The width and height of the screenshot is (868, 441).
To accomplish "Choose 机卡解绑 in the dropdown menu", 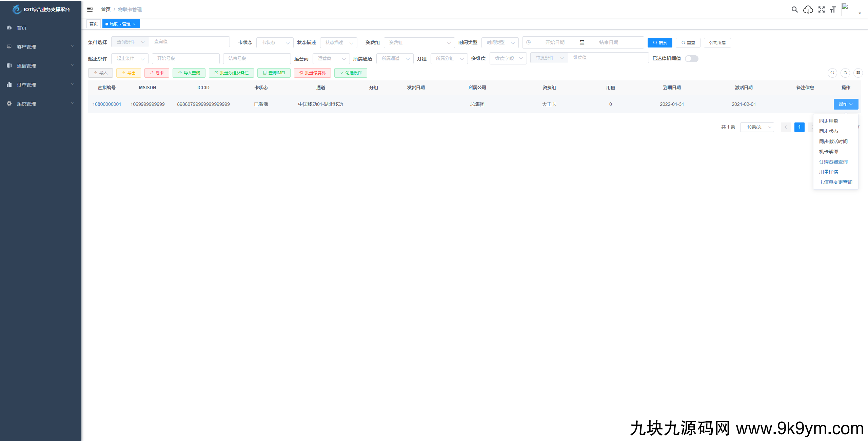I will point(829,152).
